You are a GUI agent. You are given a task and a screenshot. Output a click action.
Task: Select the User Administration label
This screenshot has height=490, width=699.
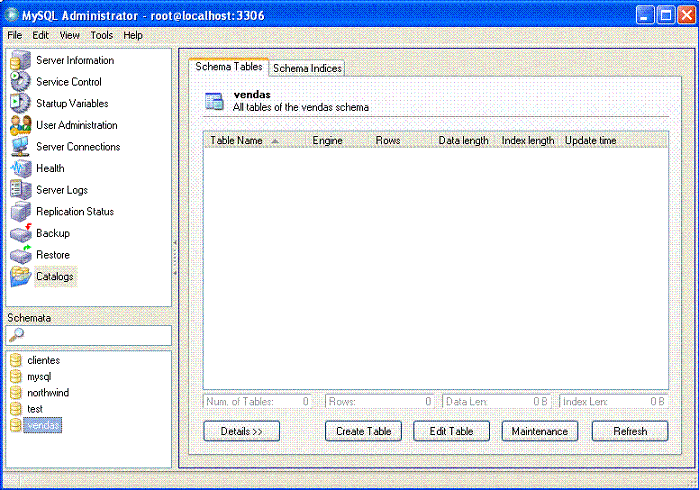77,125
